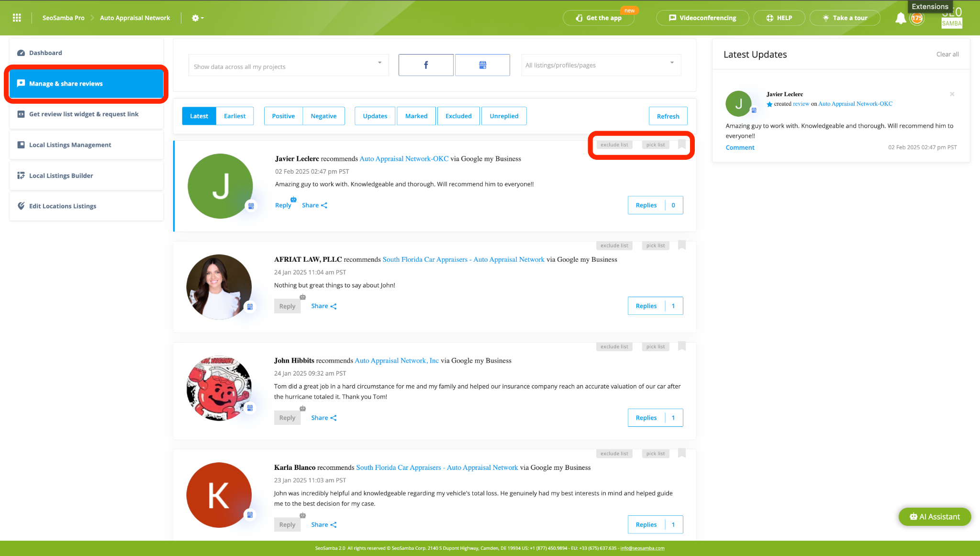Screen dimensions: 980x556
Task: Pick list the AFRIAT LAW, PLLC review
Action: (x=656, y=245)
